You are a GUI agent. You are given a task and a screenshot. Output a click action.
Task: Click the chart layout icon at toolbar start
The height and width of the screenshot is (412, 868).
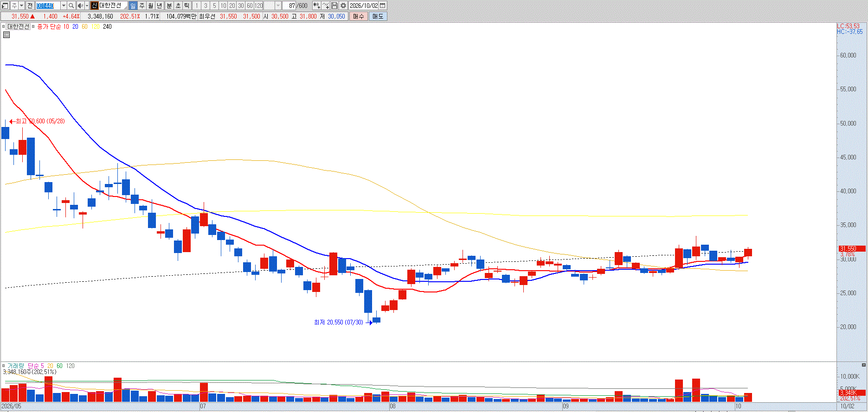point(5,6)
